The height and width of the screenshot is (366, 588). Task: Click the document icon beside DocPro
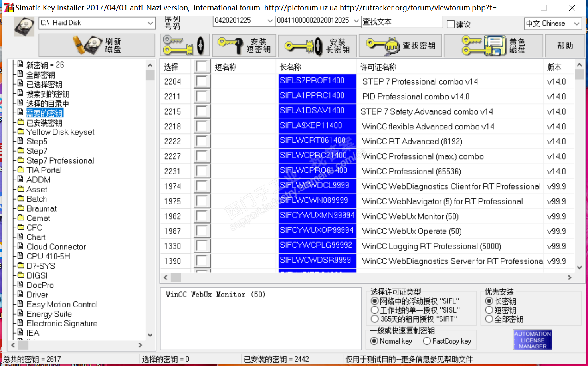21,285
